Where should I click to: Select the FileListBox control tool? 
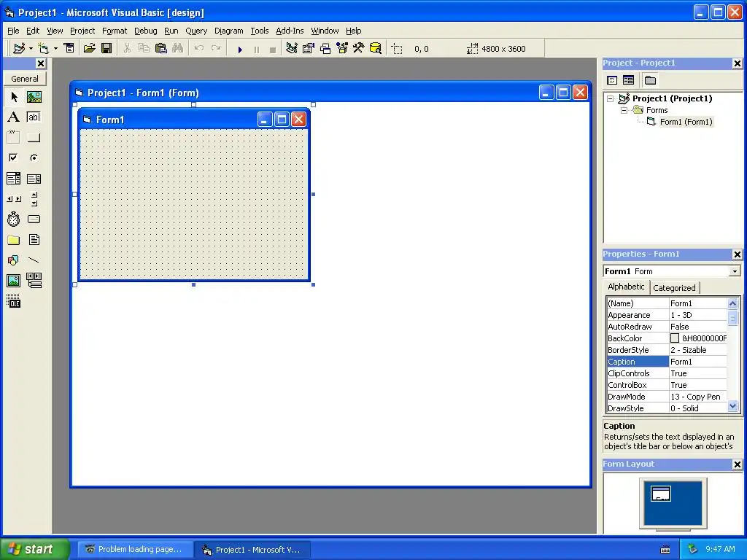(34, 240)
